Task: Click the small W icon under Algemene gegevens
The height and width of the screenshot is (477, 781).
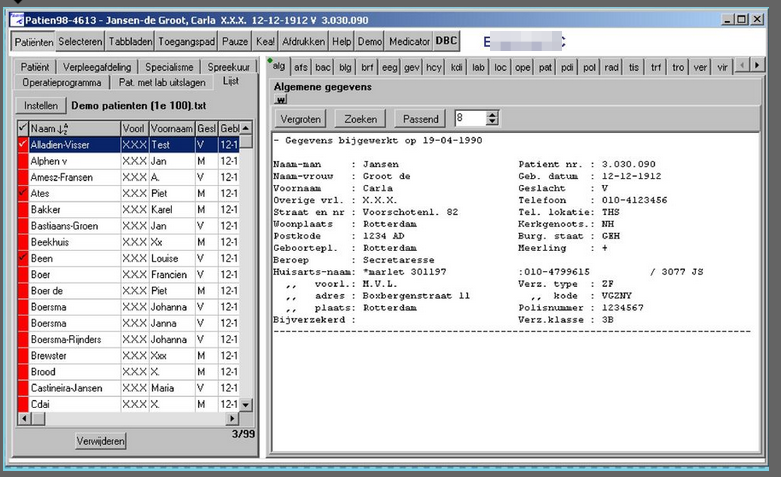Action: point(281,100)
